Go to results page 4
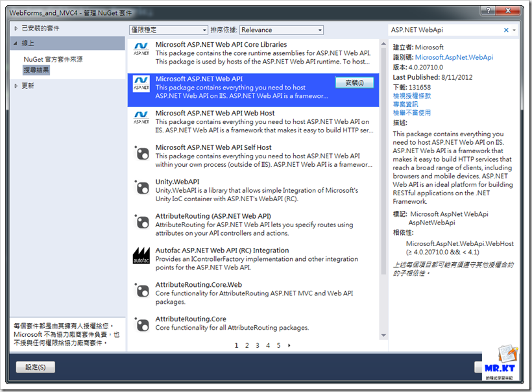The width and height of the screenshot is (532, 392). 268,345
